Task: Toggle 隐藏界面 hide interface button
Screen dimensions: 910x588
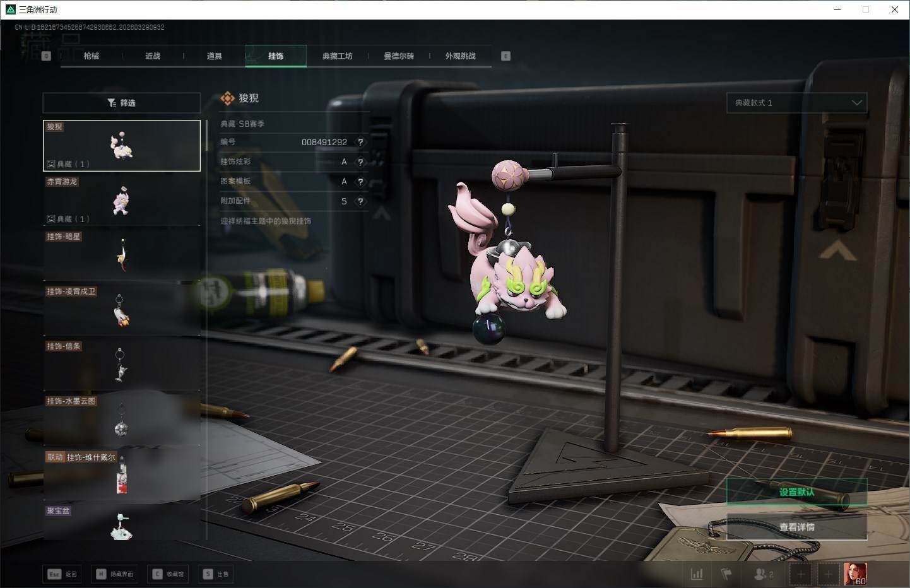Action: (115, 574)
